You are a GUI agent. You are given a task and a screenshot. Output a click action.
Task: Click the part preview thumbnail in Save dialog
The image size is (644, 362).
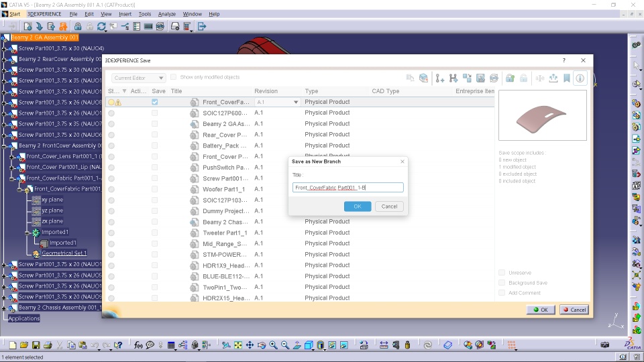543,116
